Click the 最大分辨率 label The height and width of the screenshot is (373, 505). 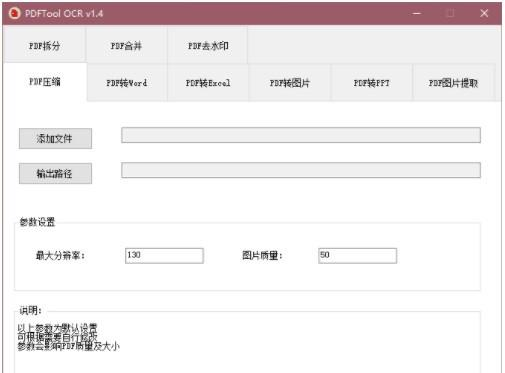[60, 256]
